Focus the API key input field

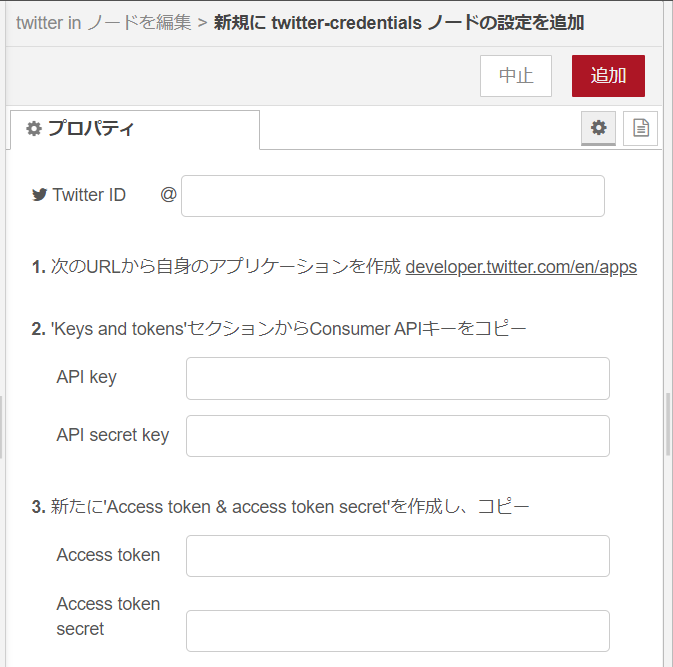click(398, 378)
